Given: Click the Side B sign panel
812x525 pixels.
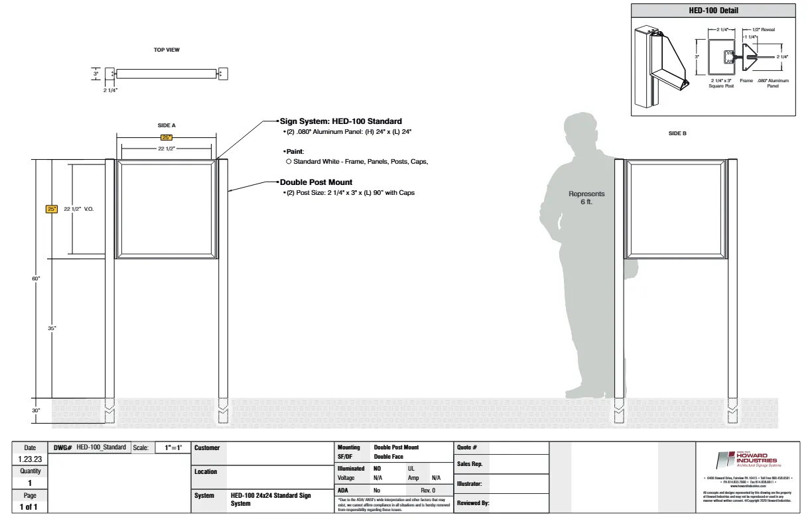Looking at the screenshot, I should click(x=677, y=208).
